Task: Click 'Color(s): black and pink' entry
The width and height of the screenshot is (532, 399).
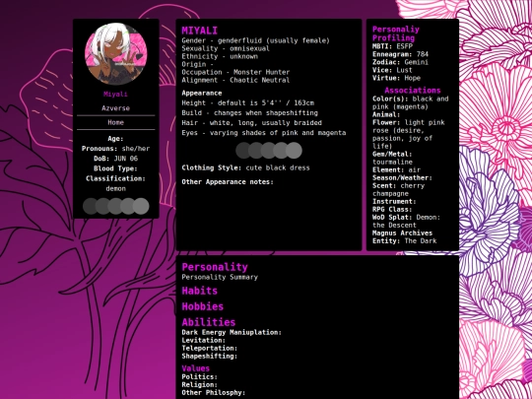Action: click(x=411, y=102)
